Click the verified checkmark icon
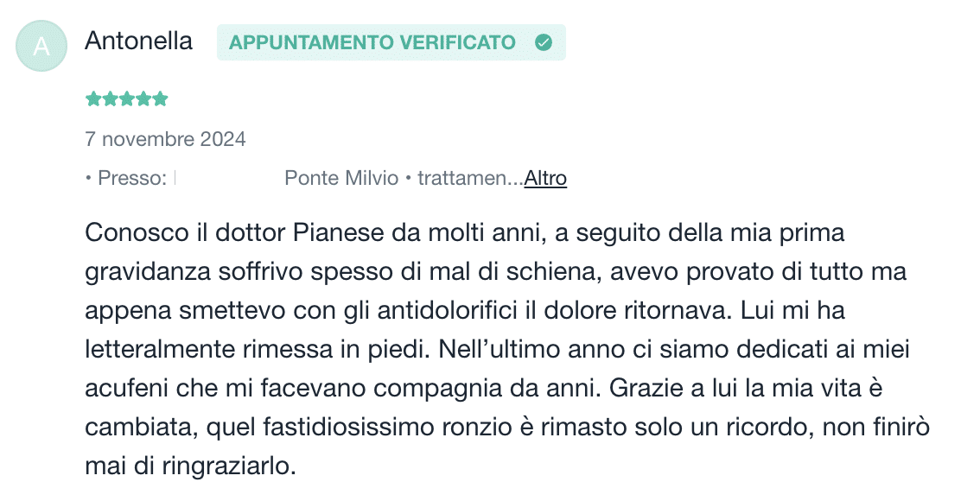This screenshot has height=501, width=980. click(544, 42)
